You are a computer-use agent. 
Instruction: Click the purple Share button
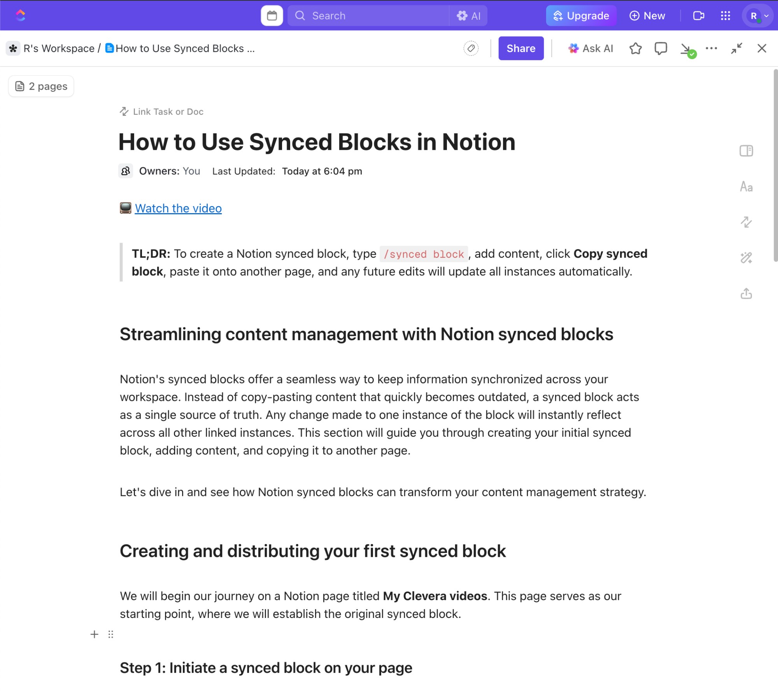click(x=520, y=48)
